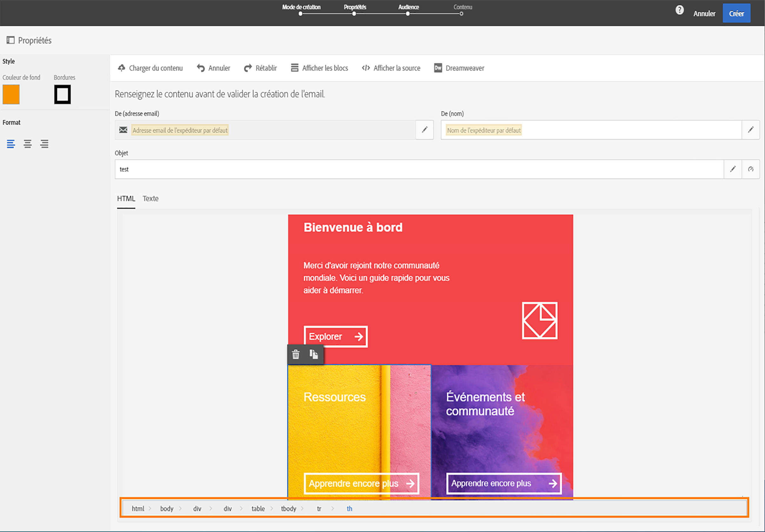The width and height of the screenshot is (765, 532).
Task: Click the help question mark icon
Action: pyautogui.click(x=679, y=10)
